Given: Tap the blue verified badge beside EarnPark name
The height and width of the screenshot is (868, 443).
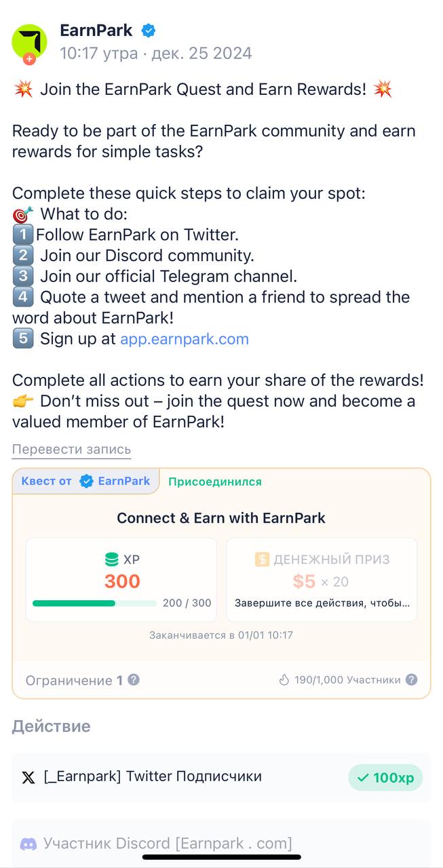Looking at the screenshot, I should 149,31.
